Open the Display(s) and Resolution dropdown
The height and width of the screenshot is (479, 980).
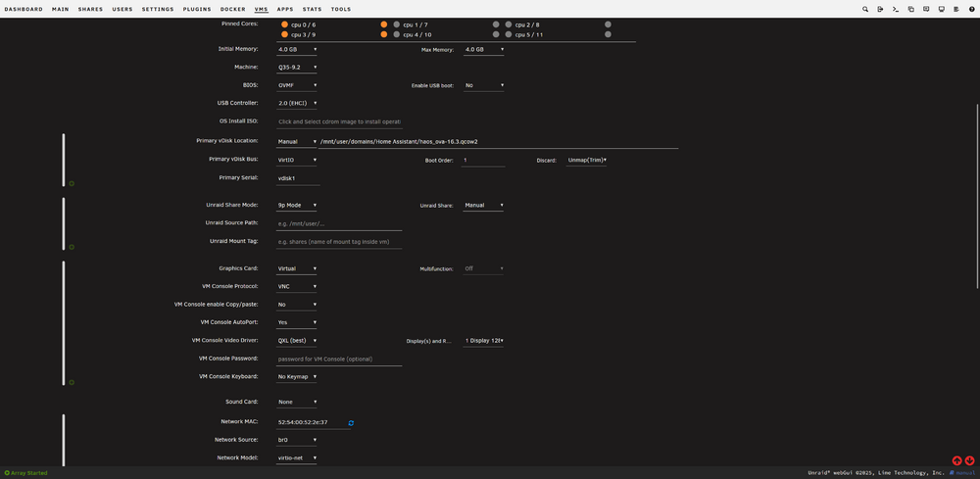click(484, 341)
